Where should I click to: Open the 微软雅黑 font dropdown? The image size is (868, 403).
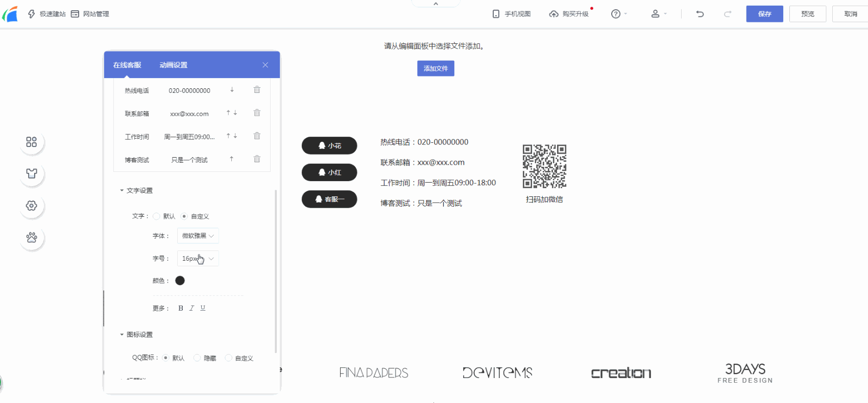198,236
